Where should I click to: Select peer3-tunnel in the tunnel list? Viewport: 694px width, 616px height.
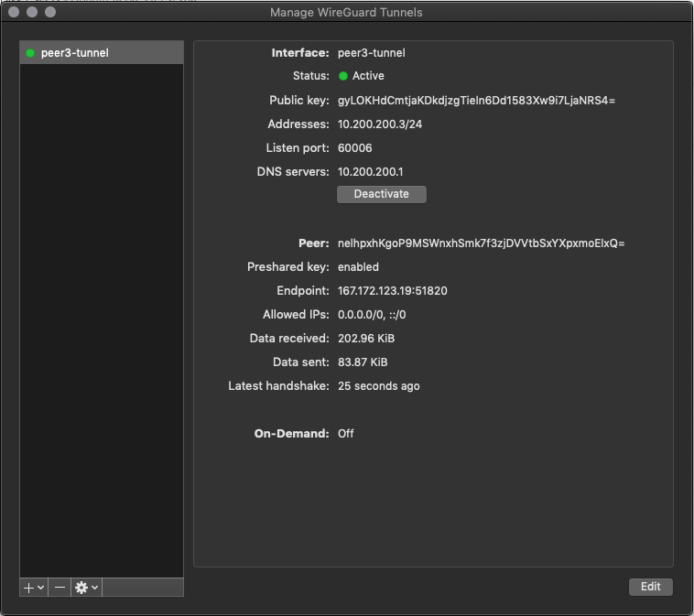tap(102, 53)
